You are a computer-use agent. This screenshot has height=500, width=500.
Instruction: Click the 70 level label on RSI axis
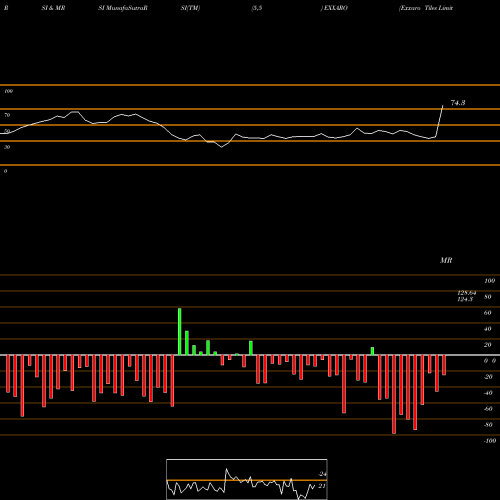[7, 115]
